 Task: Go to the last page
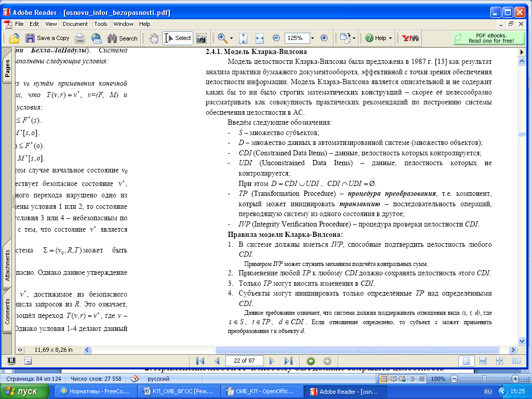288,361
